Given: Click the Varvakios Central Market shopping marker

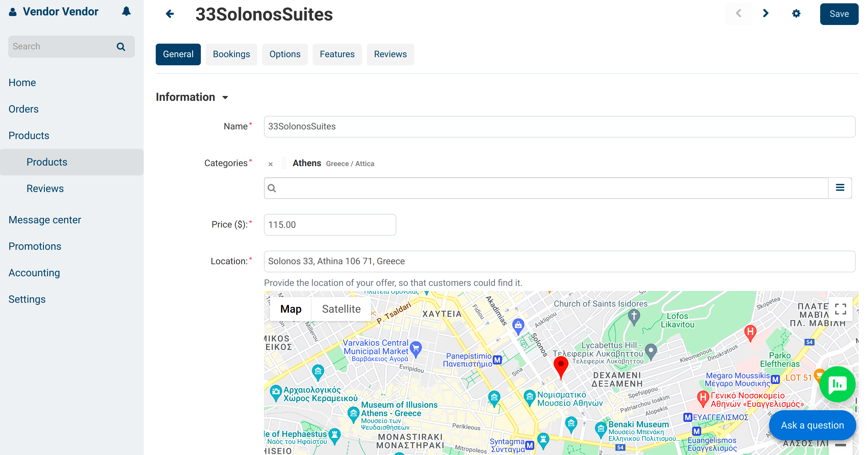Looking at the screenshot, I should pos(416,349).
